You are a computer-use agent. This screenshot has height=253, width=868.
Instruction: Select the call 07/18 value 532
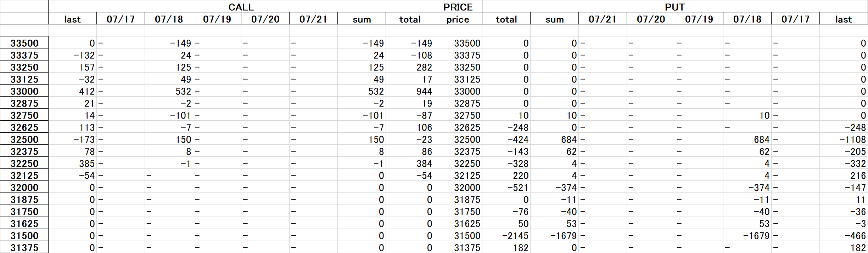coord(169,91)
